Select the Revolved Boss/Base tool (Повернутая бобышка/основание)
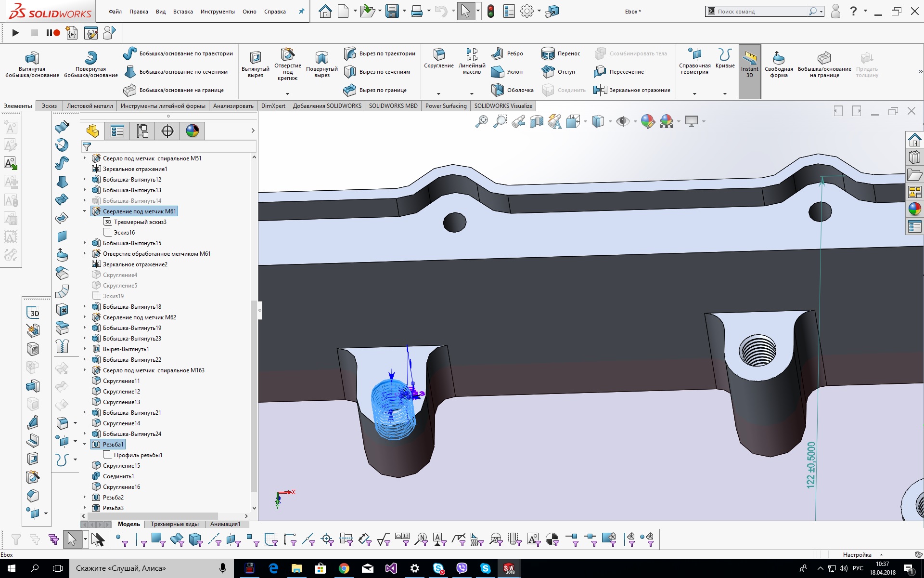 click(90, 64)
